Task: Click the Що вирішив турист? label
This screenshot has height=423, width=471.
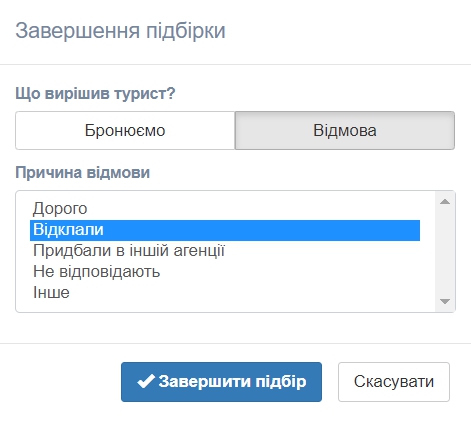Action: 95,93
